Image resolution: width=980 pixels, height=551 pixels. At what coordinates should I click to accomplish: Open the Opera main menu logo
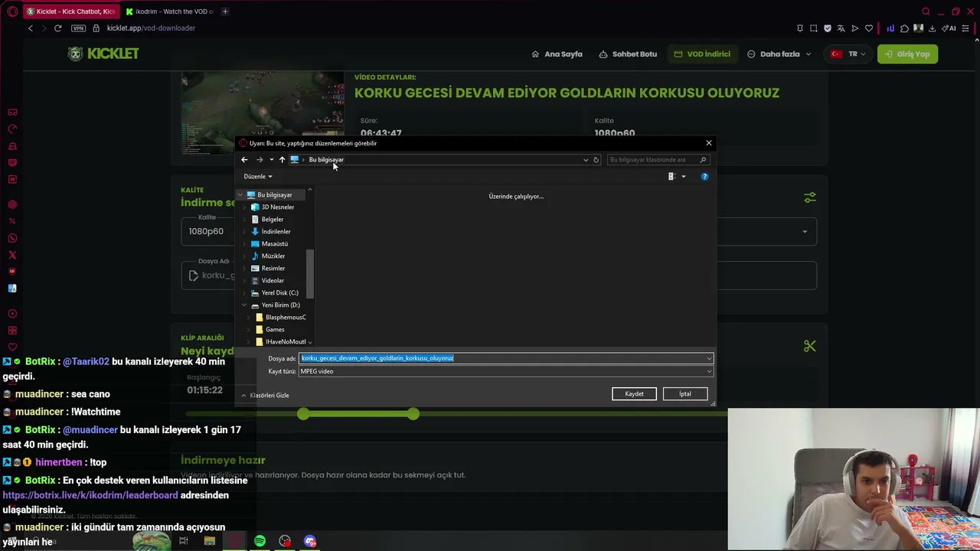click(12, 11)
